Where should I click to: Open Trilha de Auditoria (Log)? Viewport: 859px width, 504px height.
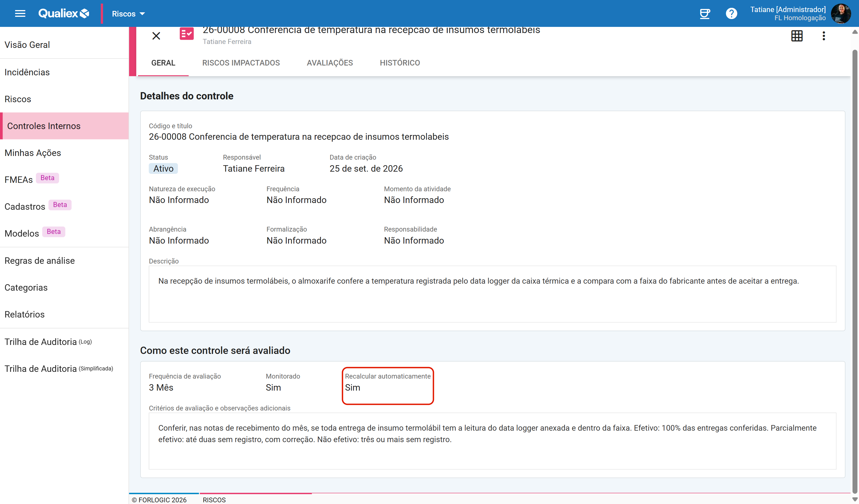[x=64, y=342]
